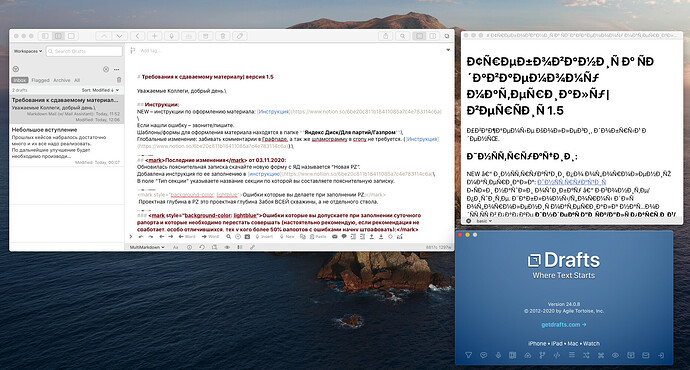Toggle the preview eye icon in the status bar

[x=228, y=247]
